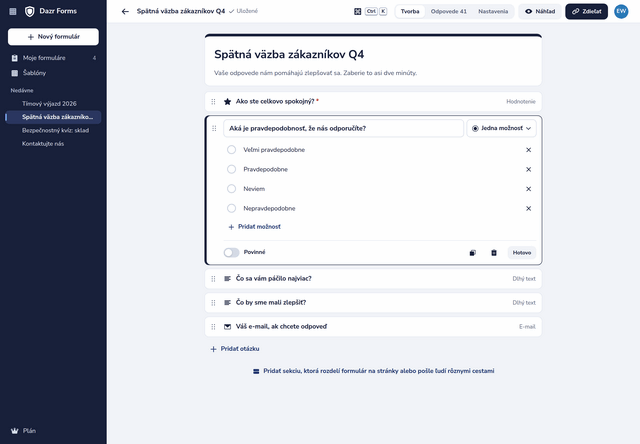Screen dimensions: 640x444
Task: Toggle the Povinné required switch
Action: pyautogui.click(x=231, y=253)
